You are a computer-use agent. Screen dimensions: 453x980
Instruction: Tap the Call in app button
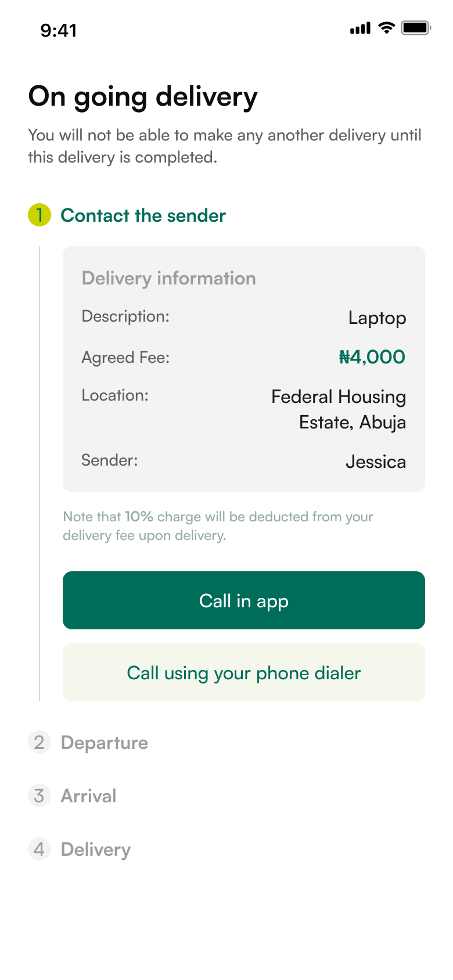[x=243, y=600]
